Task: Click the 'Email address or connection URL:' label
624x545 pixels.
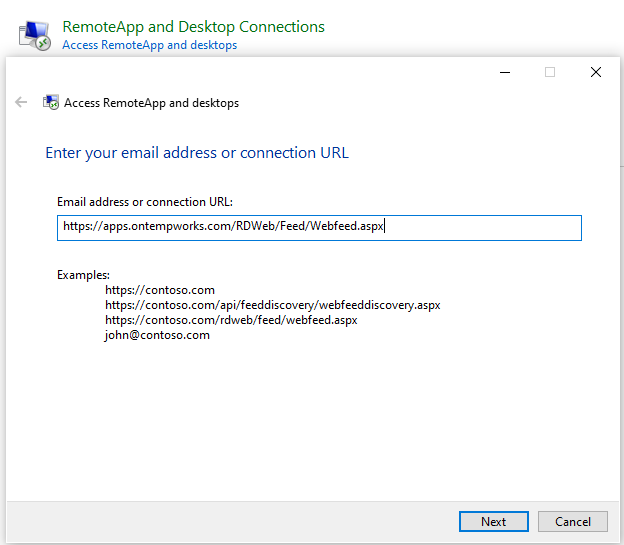Action: tap(145, 202)
